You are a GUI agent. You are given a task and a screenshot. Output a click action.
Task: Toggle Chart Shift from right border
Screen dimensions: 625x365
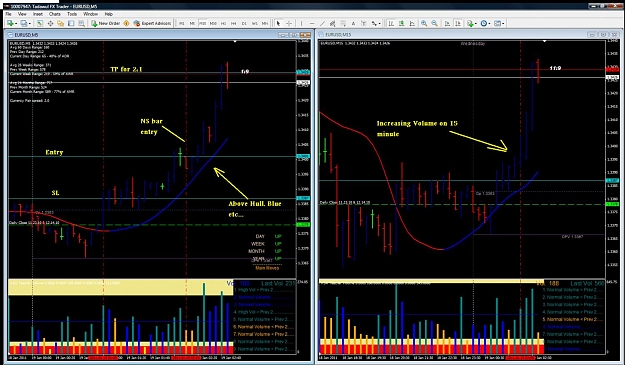click(458, 24)
